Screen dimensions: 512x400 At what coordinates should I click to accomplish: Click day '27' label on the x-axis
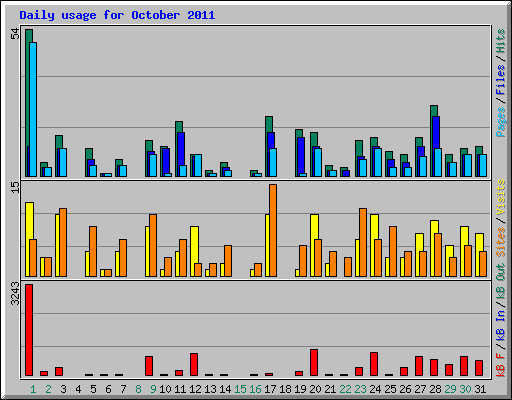pyautogui.click(x=420, y=389)
